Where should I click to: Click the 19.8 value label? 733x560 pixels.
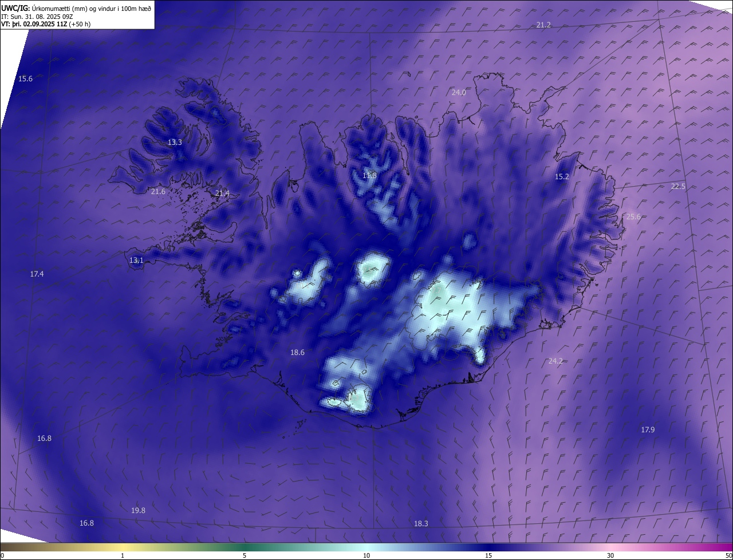[x=138, y=510]
